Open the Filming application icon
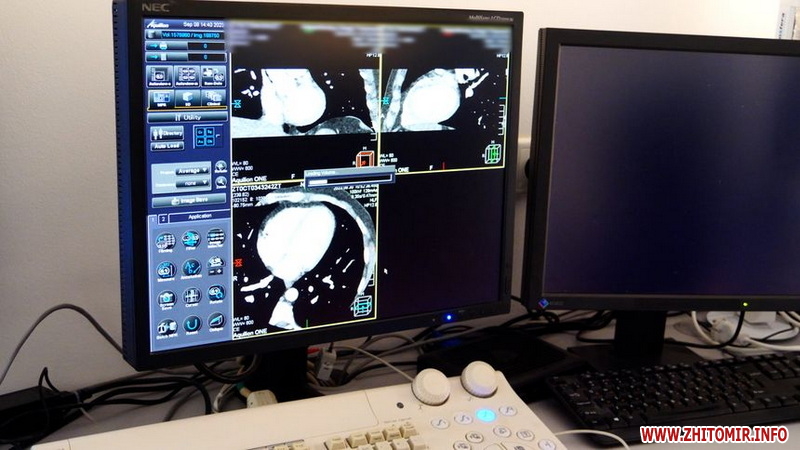Screen dimensions: 800x450 (165, 241)
